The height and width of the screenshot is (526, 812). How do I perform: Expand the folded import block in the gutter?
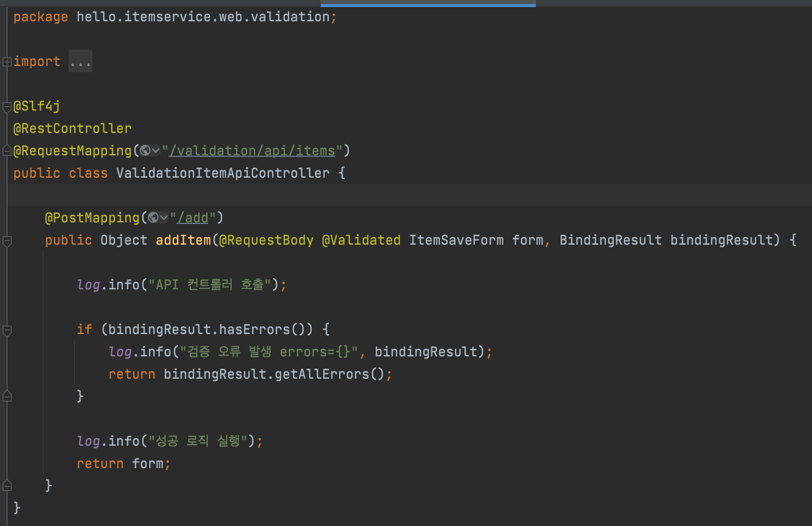[7, 62]
